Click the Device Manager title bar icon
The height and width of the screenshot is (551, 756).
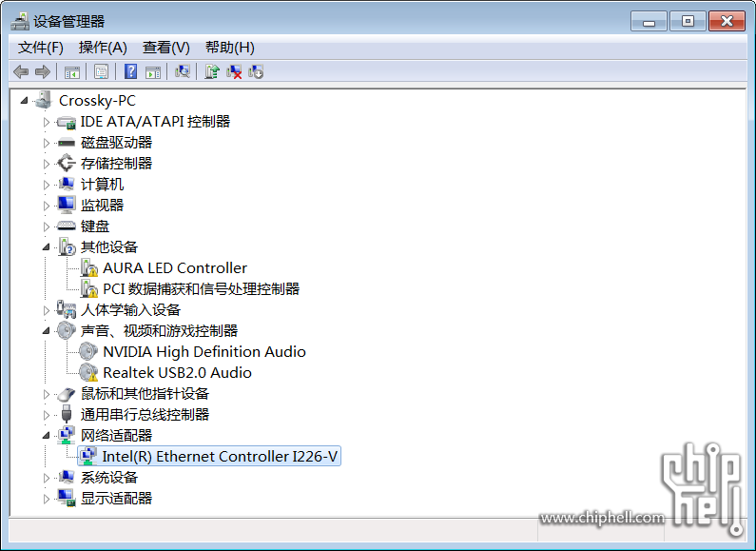click(20, 21)
